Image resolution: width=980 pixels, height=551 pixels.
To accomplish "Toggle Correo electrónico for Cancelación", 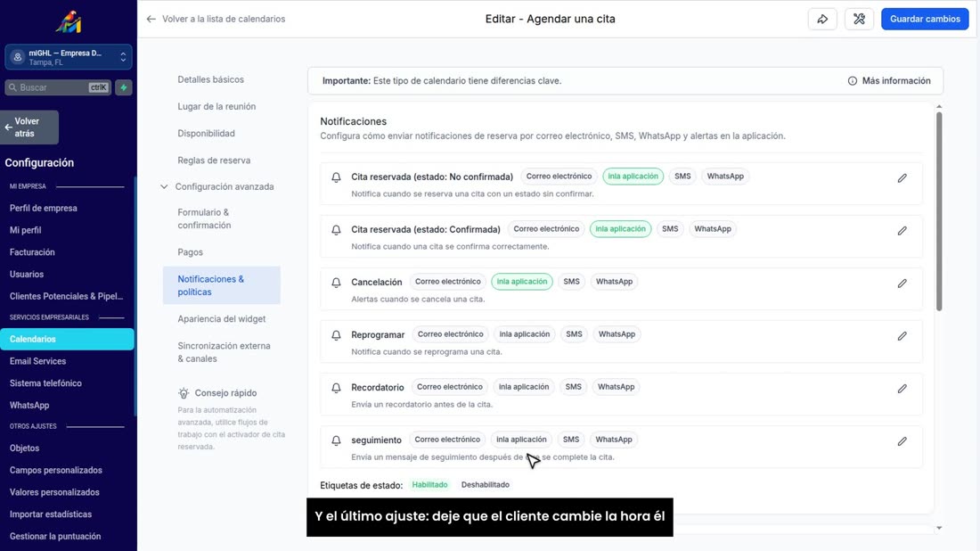I will click(x=447, y=282).
